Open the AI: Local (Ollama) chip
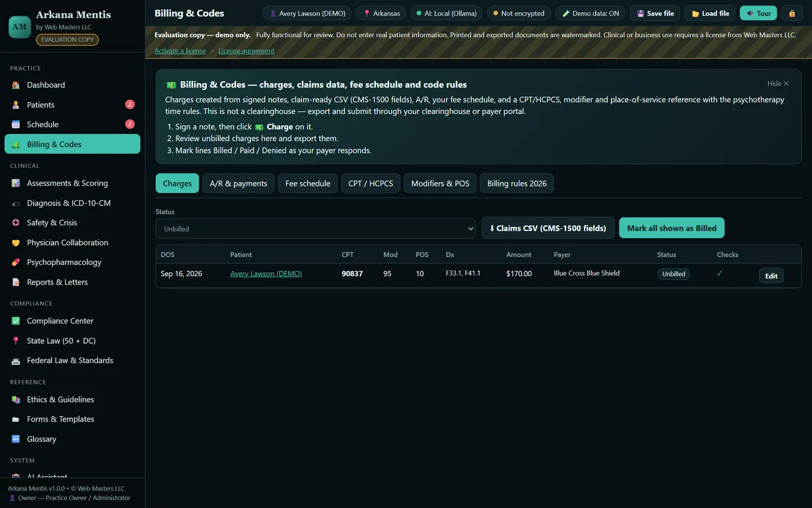Image resolution: width=812 pixels, height=508 pixels. (x=446, y=13)
